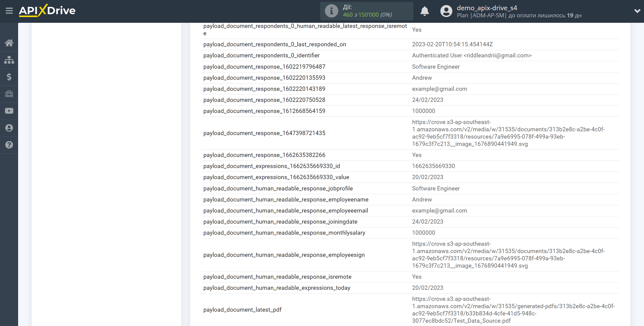The width and height of the screenshot is (644, 326).
Task: Open user profile sidebar icon
Action: [9, 128]
